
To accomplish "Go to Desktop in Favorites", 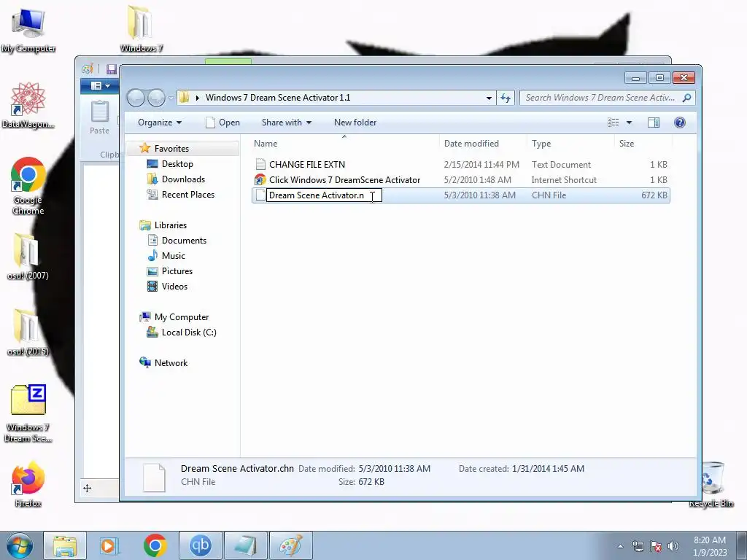I will [x=177, y=164].
